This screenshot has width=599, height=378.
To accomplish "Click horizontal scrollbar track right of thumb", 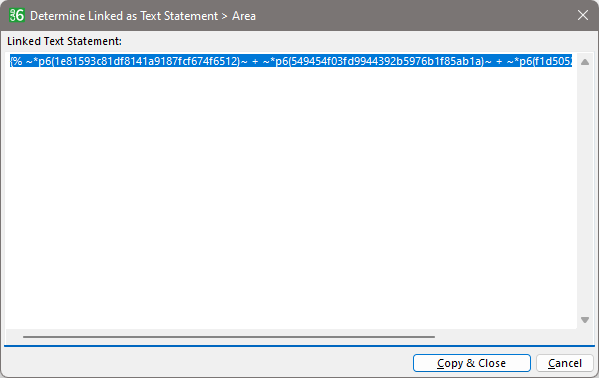I will (504, 337).
